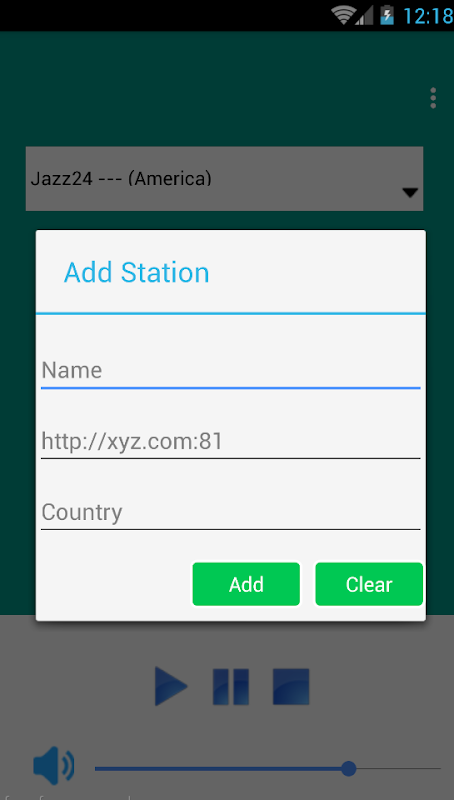Tap the cellular signal strength icon

click(x=364, y=16)
